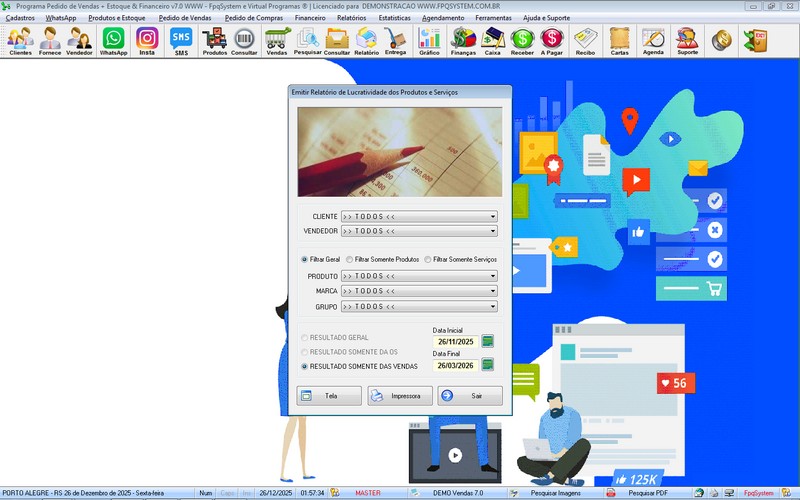
Task: Select Filtrar Somente Serviços option
Action: (428, 259)
